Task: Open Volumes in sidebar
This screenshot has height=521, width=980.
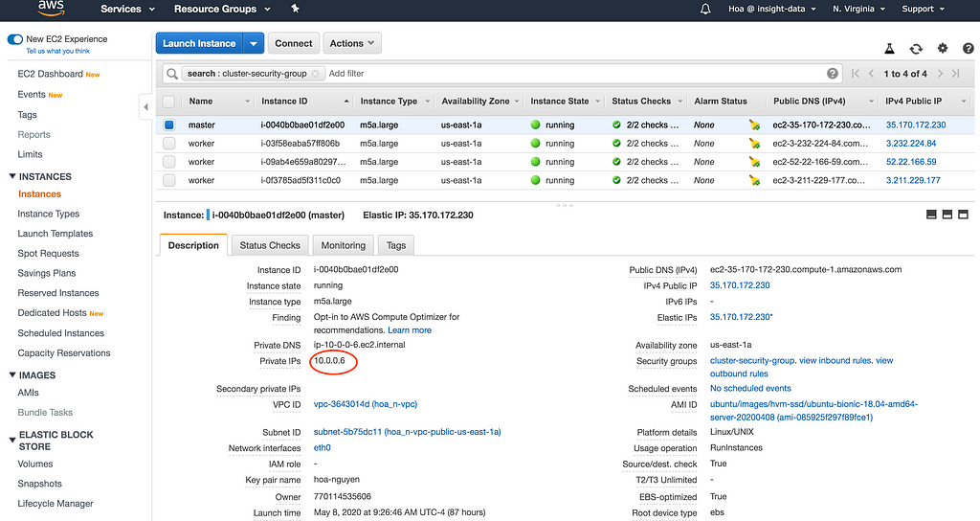Action: coord(35,464)
